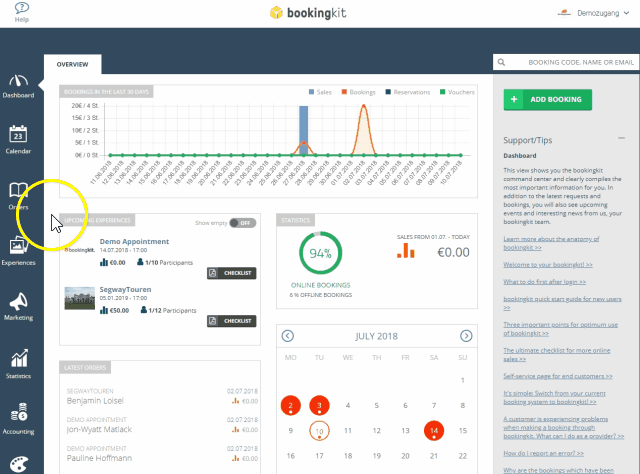Open Pauline Hoffmann's order
Viewport: 640px width, 474px height.
pyautogui.click(x=162, y=454)
